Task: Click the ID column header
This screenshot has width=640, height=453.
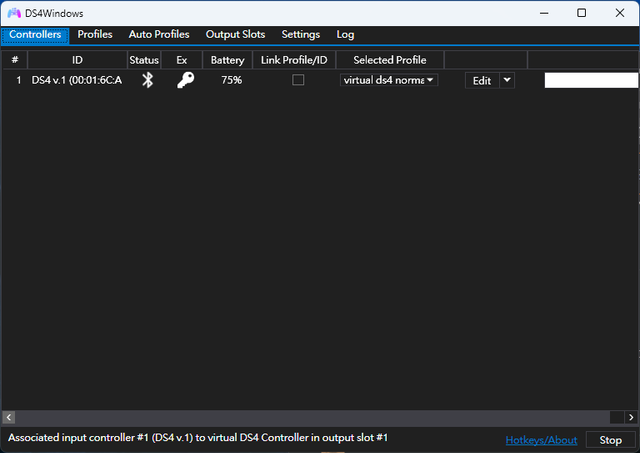Action: pos(77,60)
